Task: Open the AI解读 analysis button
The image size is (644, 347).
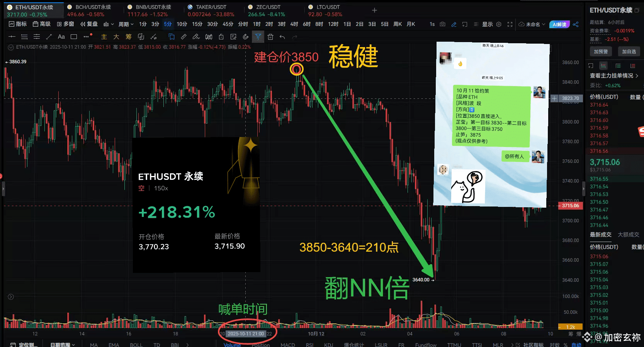Action: (559, 24)
